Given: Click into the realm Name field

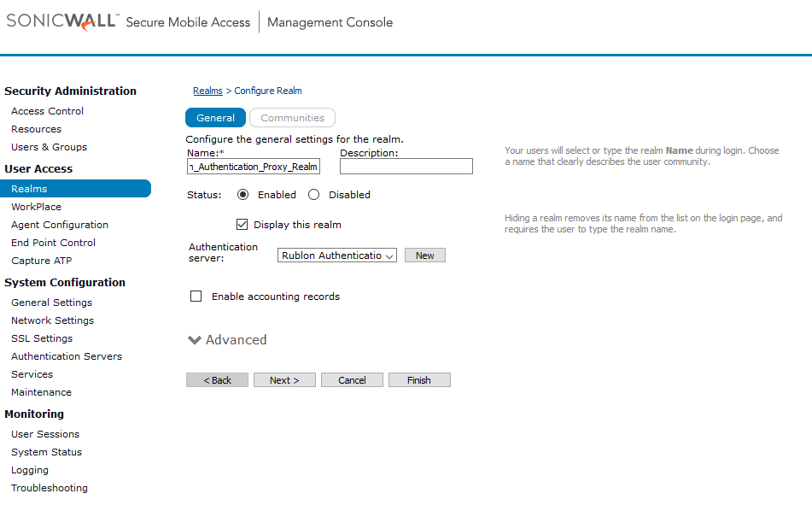Looking at the screenshot, I should pyautogui.click(x=253, y=167).
